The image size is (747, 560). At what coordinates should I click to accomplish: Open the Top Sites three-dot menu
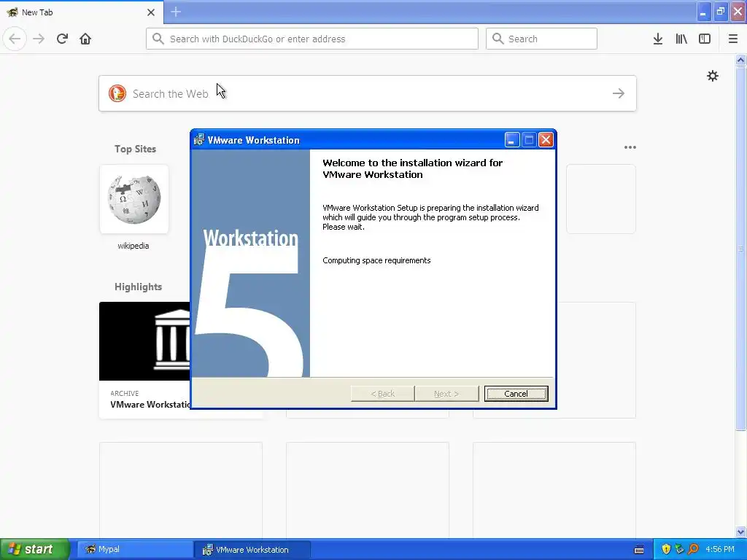[630, 147]
